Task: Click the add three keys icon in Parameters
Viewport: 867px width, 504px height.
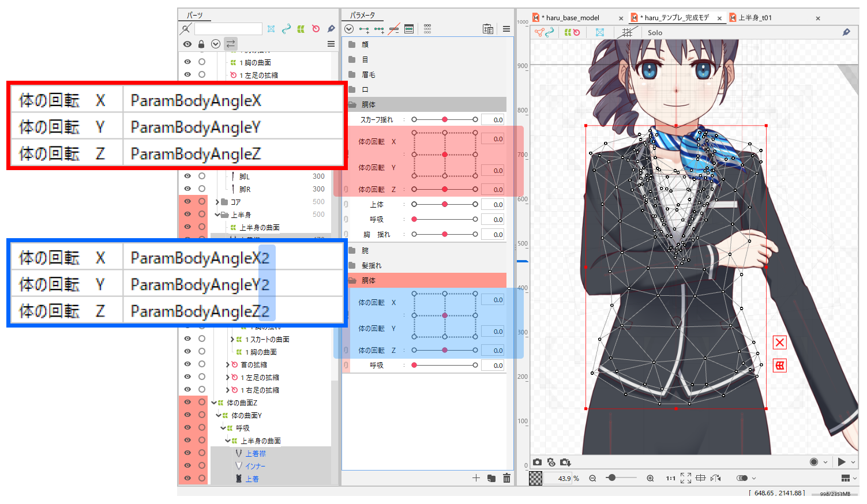Action: 379,29
